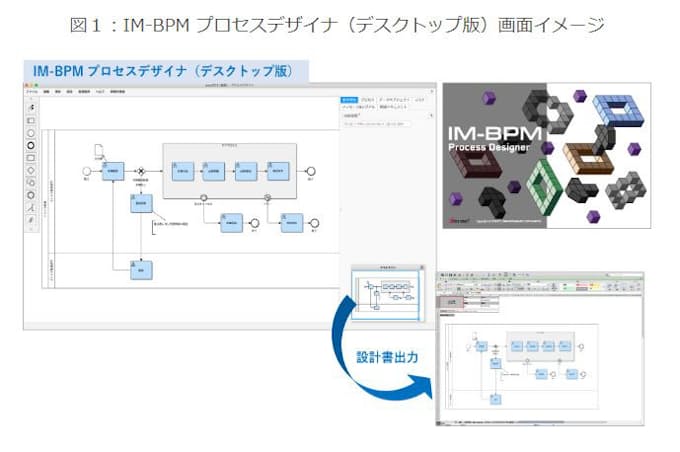Open the ファイル menu

pyautogui.click(x=32, y=92)
